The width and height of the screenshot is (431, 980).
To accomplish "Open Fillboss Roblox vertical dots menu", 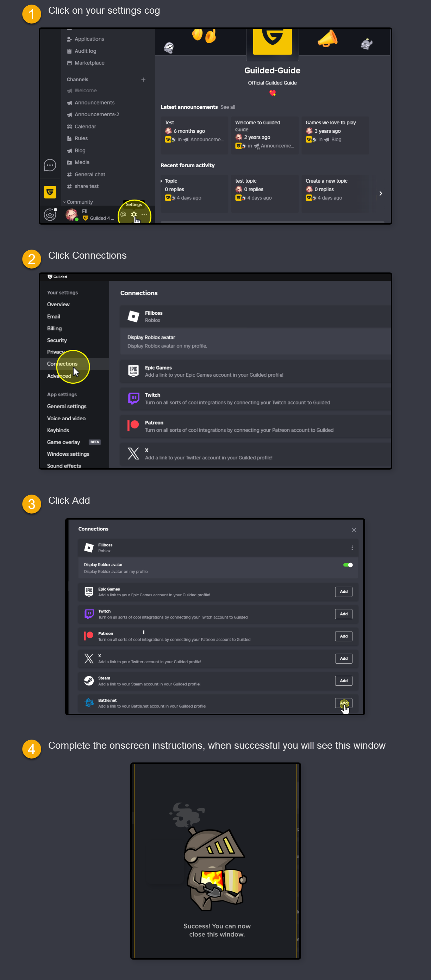I will (352, 548).
